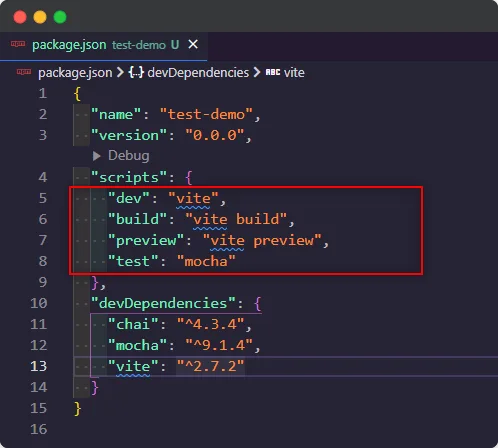
Task: Click the "^2.7.2" version value
Action: 211,366
